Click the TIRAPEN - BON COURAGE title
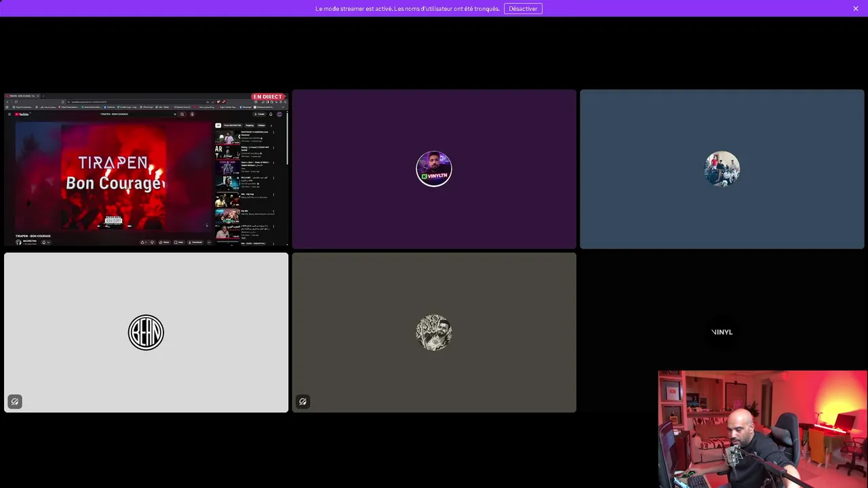The width and height of the screenshot is (868, 488). point(33,236)
